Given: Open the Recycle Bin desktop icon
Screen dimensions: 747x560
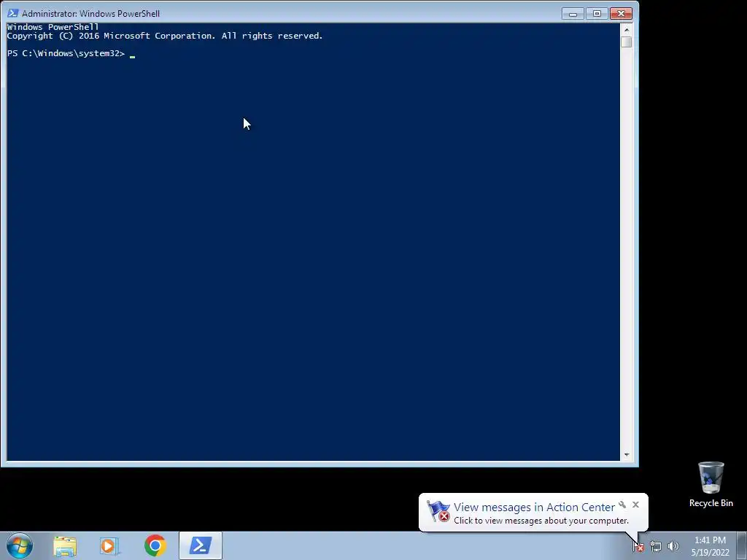Looking at the screenshot, I should 711,484.
